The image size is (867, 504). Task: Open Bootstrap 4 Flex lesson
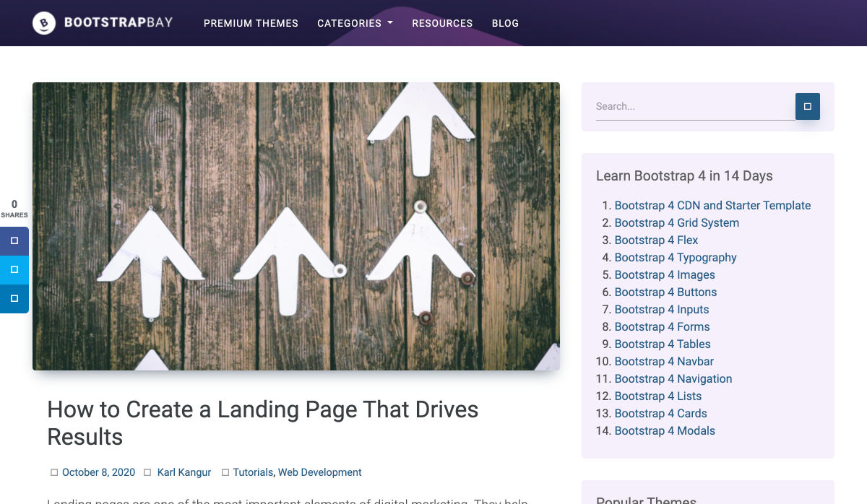click(657, 240)
